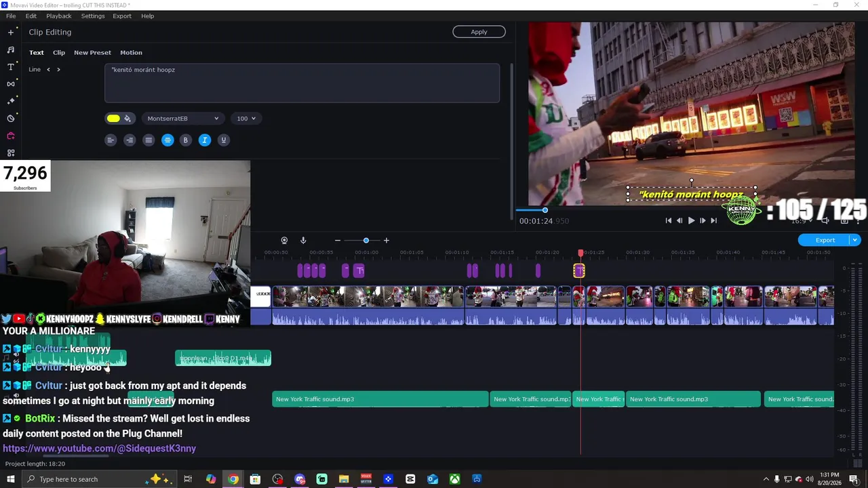
Task: Skip to the previous clip
Action: [x=669, y=220]
